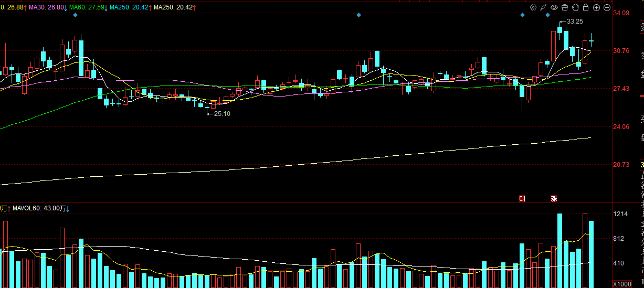Screen dimensions: 644x288
Task: Click the 26.88 moving average value
Action: coord(16,7)
